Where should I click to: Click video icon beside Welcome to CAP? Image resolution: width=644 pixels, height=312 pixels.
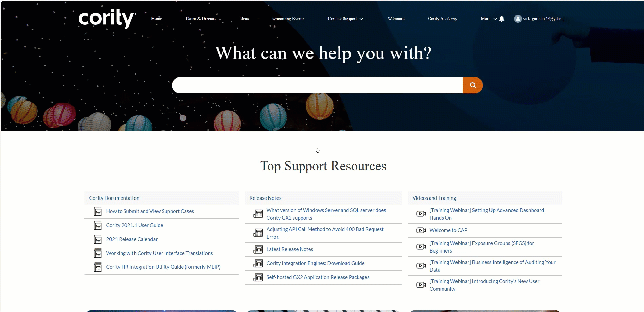click(421, 230)
